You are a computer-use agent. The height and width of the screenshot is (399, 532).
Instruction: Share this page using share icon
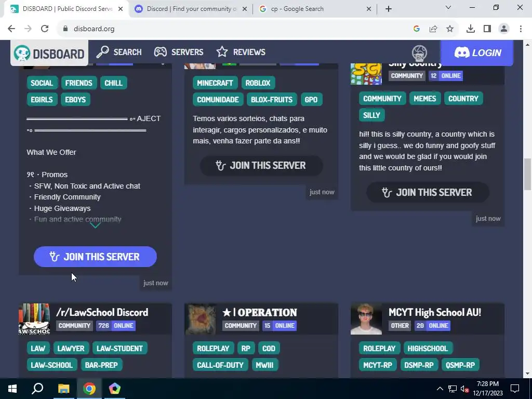point(433,29)
